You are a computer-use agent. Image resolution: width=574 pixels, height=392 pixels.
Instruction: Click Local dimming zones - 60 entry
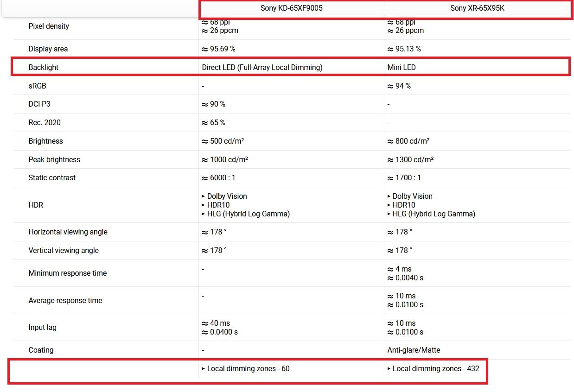246,368
